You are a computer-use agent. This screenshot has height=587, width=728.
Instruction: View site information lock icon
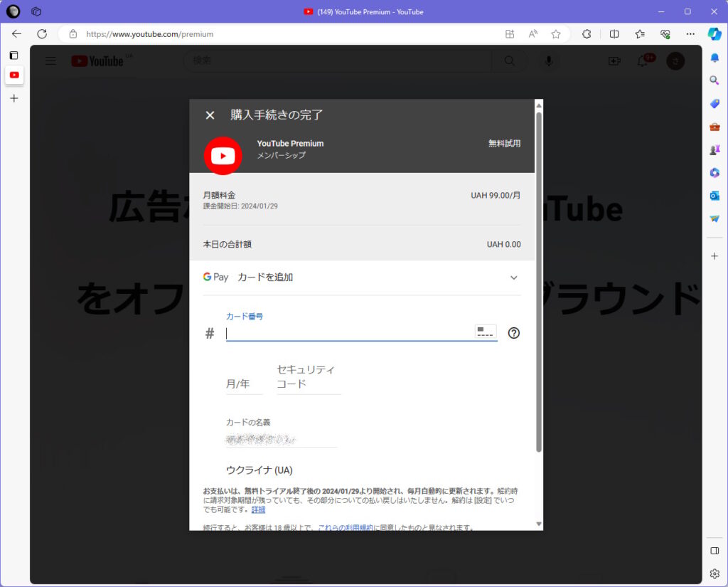click(x=73, y=34)
